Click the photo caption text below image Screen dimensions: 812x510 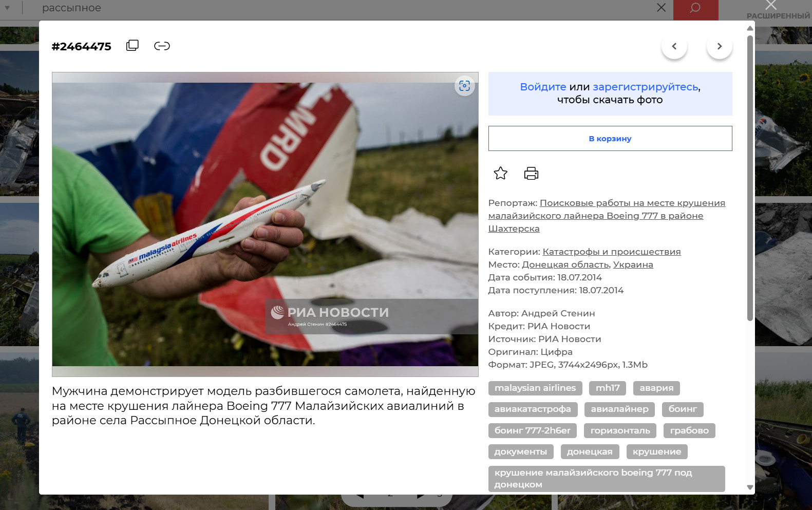point(263,406)
